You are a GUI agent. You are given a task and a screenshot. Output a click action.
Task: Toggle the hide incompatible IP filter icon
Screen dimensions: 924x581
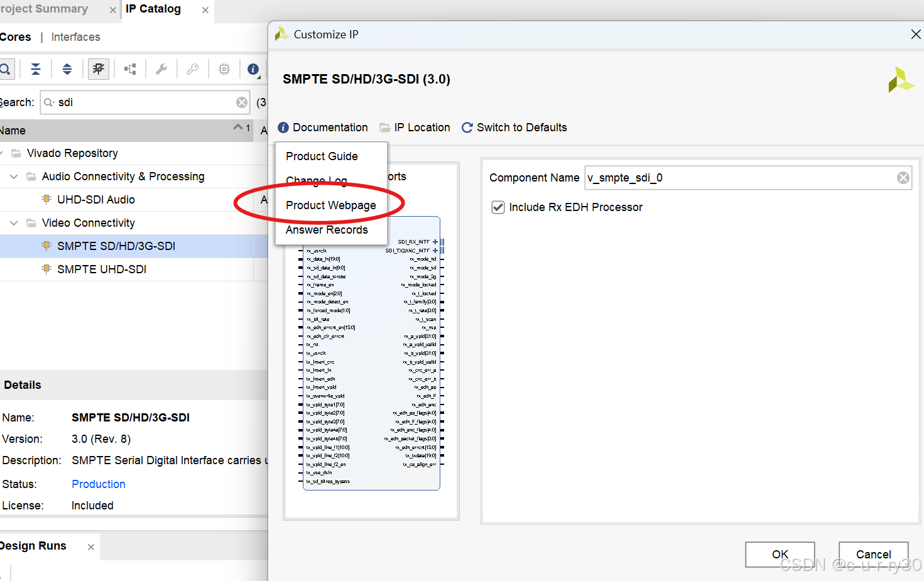coord(99,69)
